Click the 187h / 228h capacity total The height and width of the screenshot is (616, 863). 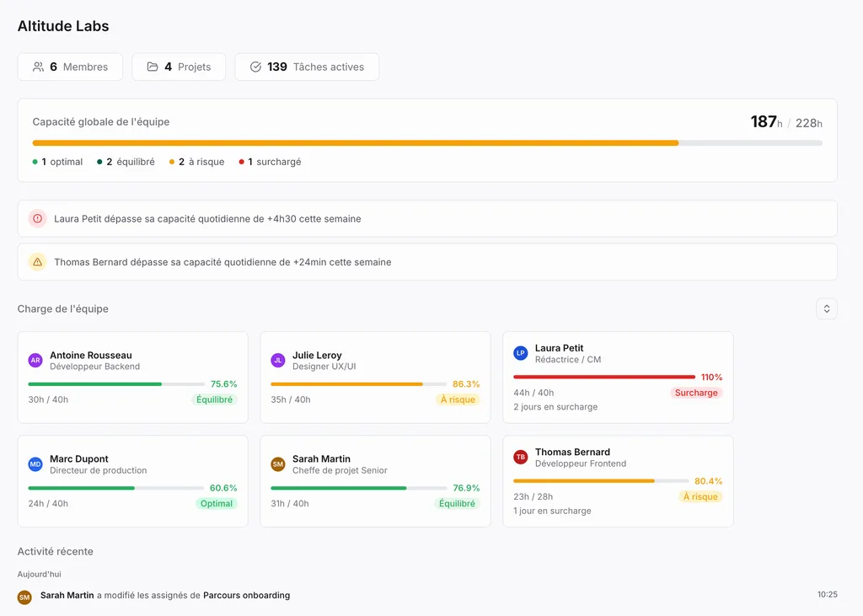pyautogui.click(x=786, y=122)
